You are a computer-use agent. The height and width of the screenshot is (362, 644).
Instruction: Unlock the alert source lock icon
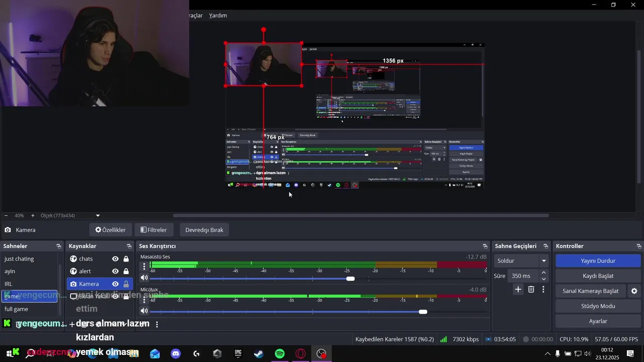(126, 271)
